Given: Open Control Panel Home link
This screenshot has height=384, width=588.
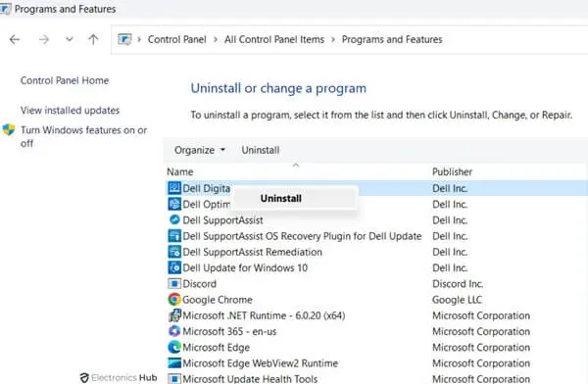Looking at the screenshot, I should (x=65, y=80).
